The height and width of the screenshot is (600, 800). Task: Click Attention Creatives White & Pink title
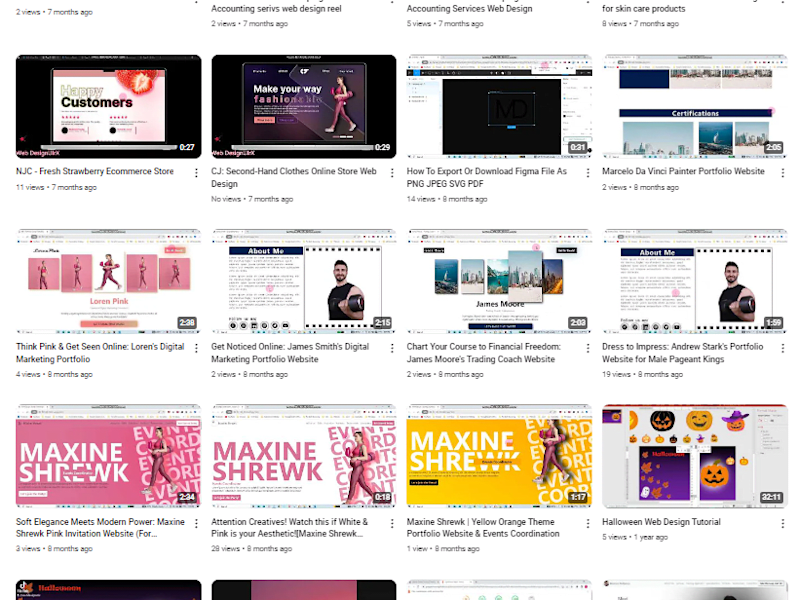[289, 528]
